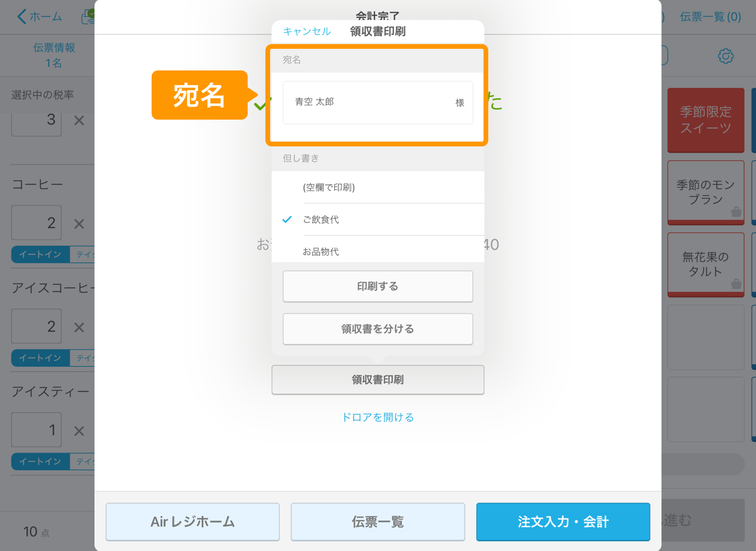Image resolution: width=756 pixels, height=551 pixels.
Task: Click the × next to quantity 3
Action: [x=79, y=120]
